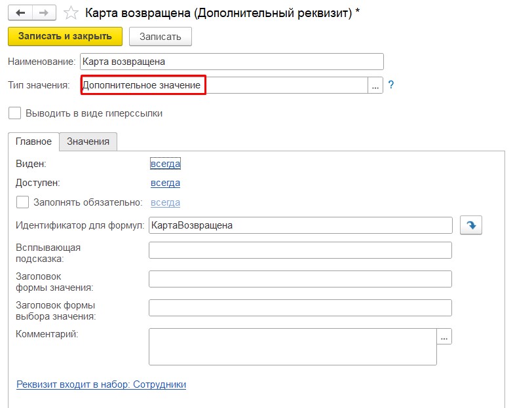The width and height of the screenshot is (532, 408).
Task: Open comment editor ellipsis button
Action: pyautogui.click(x=445, y=337)
